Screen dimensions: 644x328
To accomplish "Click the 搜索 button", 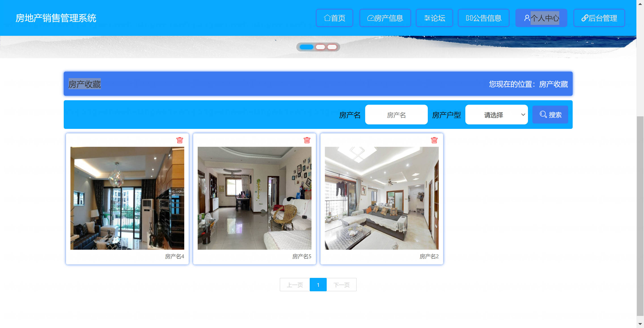I will 550,115.
